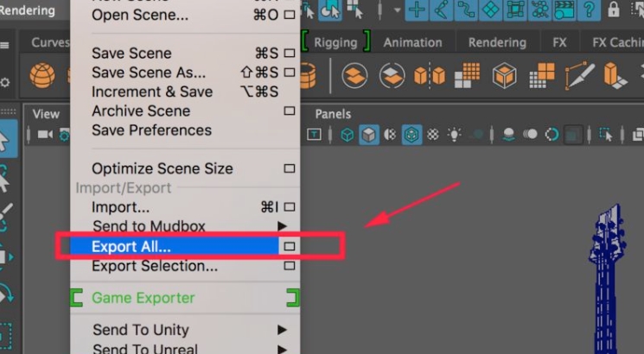Toggle Use default material icon

pyautogui.click(x=390, y=135)
